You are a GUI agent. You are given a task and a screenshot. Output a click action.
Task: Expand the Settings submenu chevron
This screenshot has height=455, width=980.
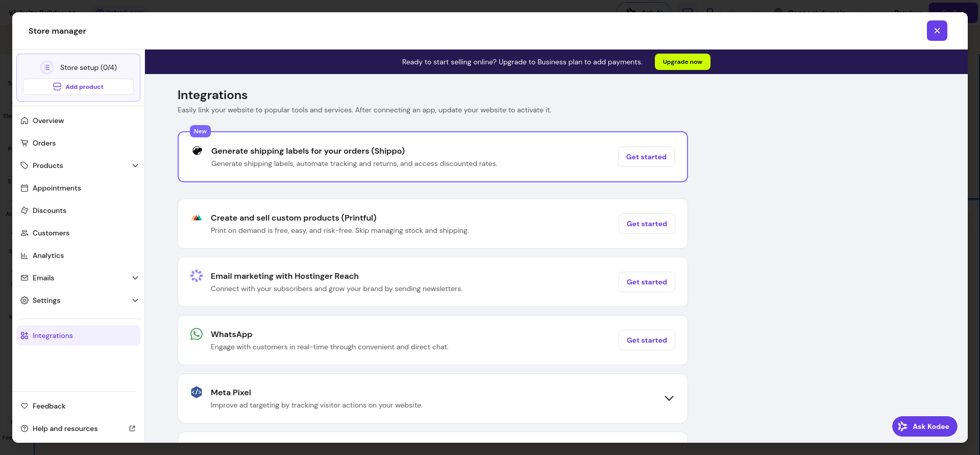tap(135, 300)
